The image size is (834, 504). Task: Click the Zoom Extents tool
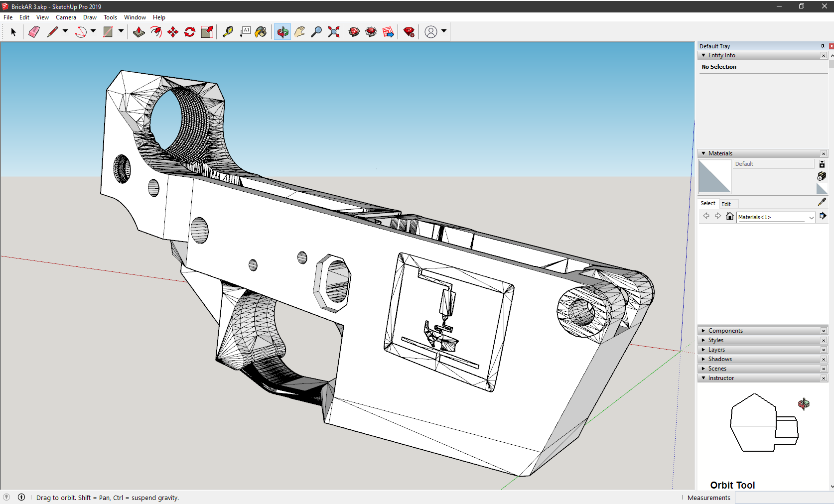point(334,32)
